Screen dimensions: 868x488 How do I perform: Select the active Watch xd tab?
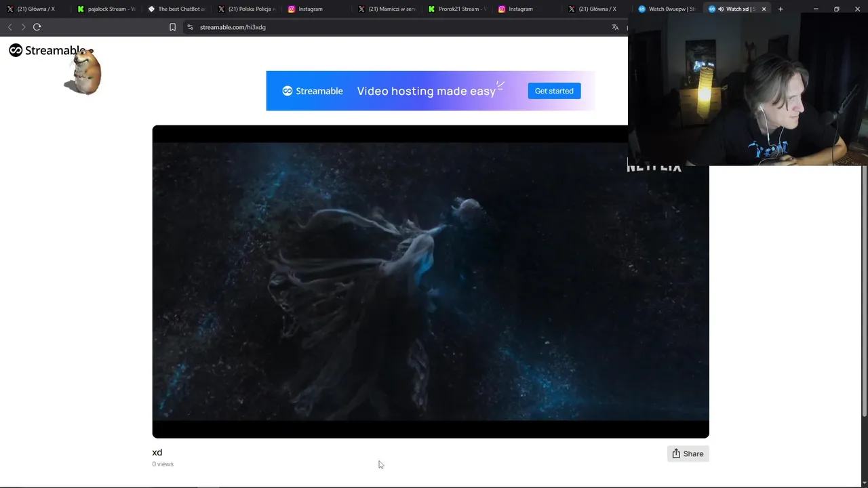[734, 9]
